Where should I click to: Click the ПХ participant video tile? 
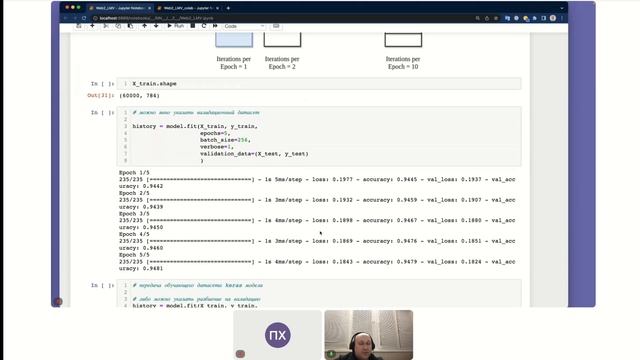[278, 335]
